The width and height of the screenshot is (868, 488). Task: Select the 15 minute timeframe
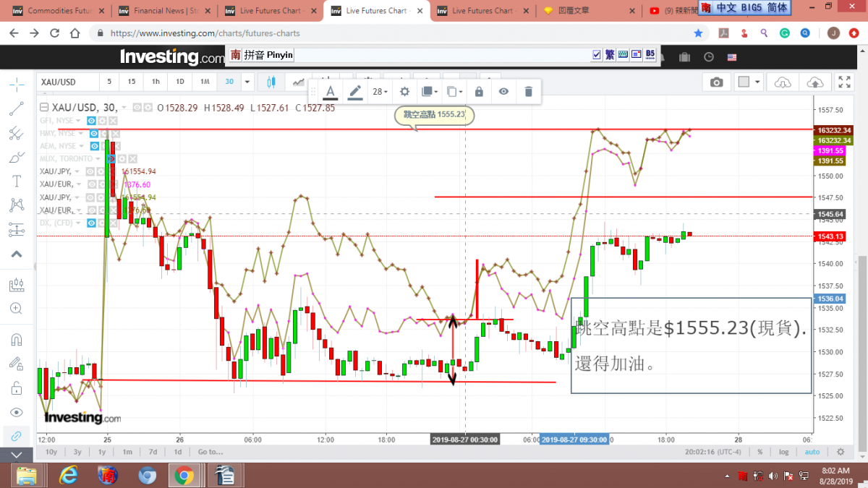(132, 82)
